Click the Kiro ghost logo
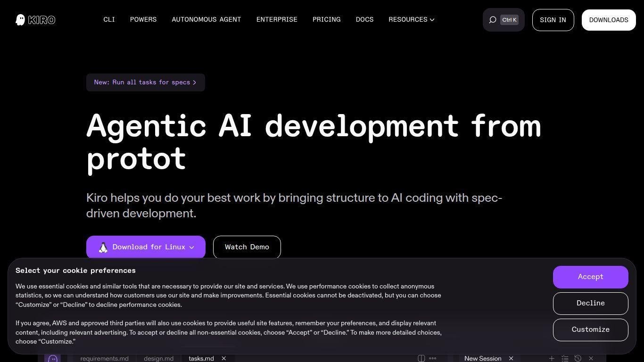This screenshot has height=362, width=644. tap(20, 20)
